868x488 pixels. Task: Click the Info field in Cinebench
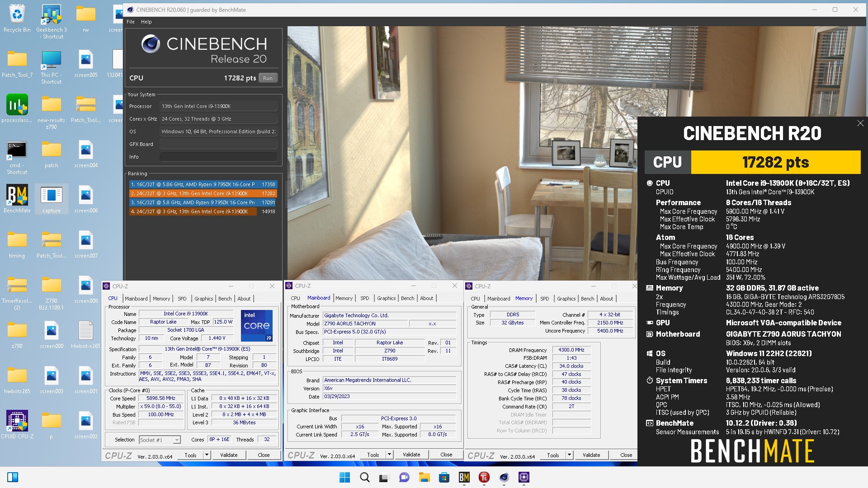pyautogui.click(x=218, y=157)
